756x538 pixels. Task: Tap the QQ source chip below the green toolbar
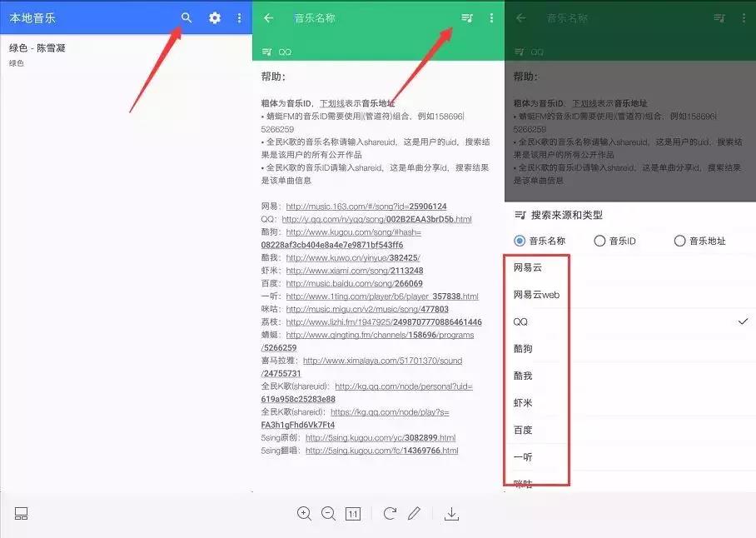tap(281, 51)
